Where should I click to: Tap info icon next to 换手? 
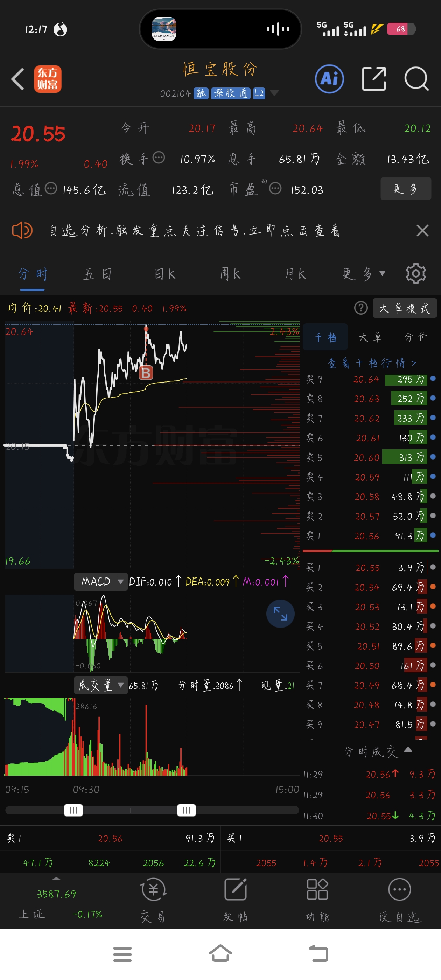(x=159, y=157)
